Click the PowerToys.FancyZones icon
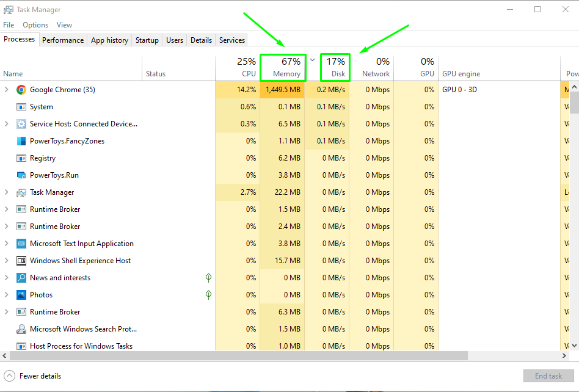The width and height of the screenshot is (579, 392). tap(21, 141)
